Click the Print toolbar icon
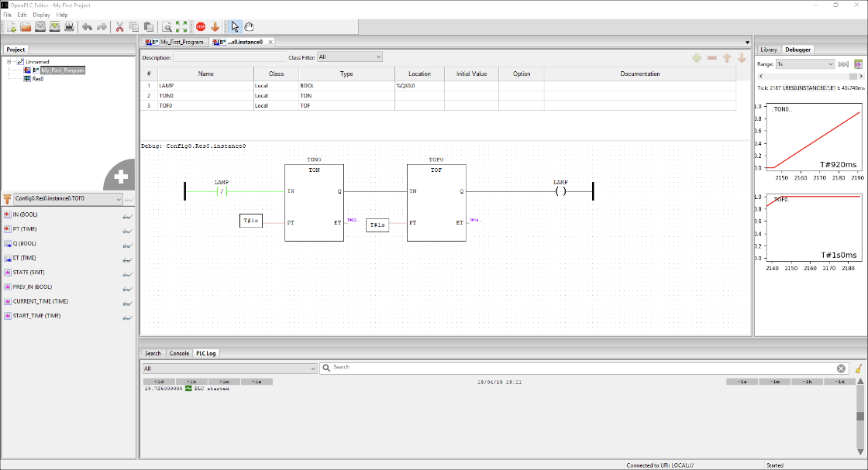Image resolution: width=868 pixels, height=470 pixels. coord(69,27)
